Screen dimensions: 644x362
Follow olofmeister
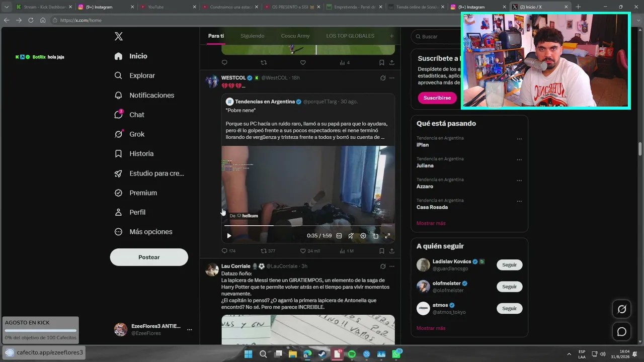509,287
